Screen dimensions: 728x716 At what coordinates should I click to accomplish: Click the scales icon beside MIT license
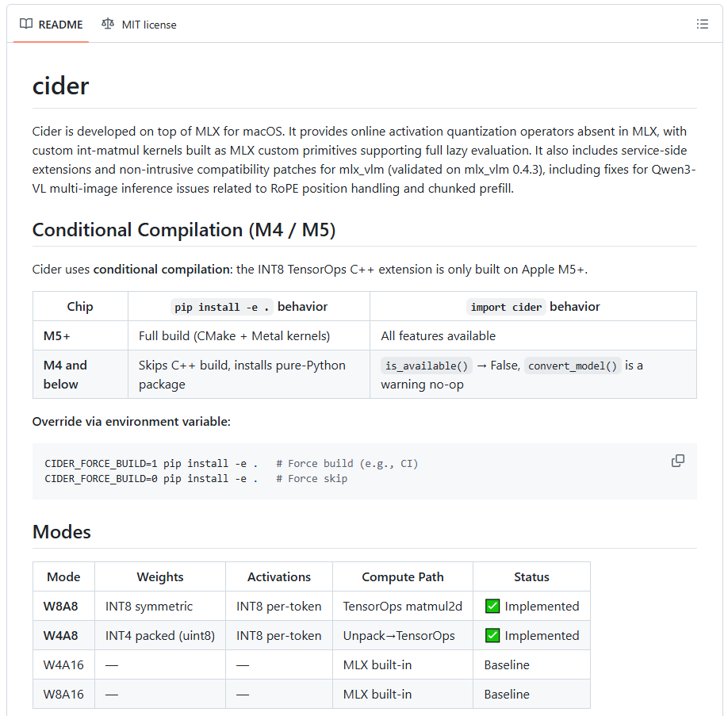click(x=108, y=24)
